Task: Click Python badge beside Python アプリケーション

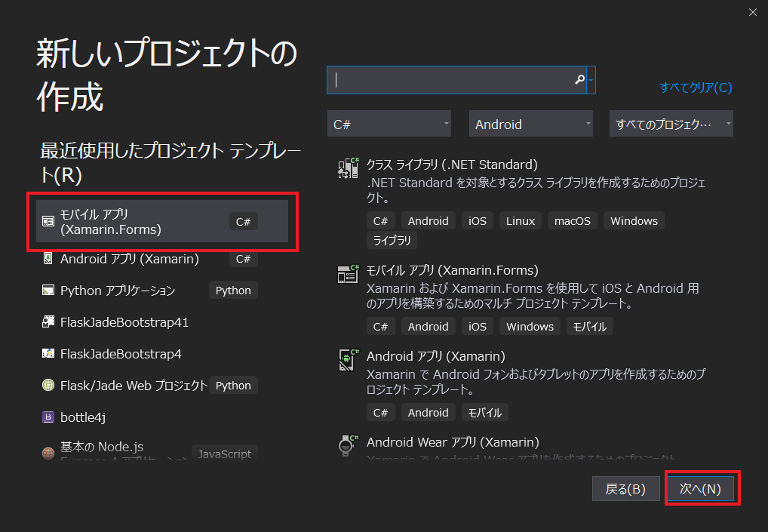Action: (x=233, y=291)
